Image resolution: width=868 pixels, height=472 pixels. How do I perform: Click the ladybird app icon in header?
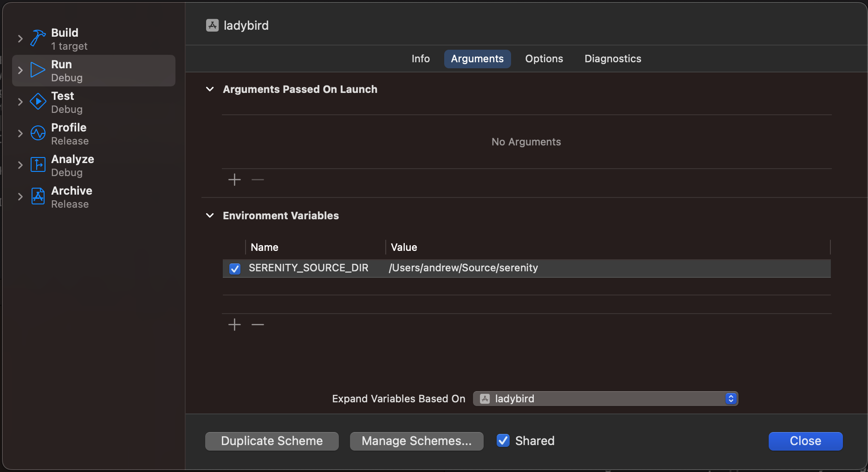pyautogui.click(x=212, y=25)
